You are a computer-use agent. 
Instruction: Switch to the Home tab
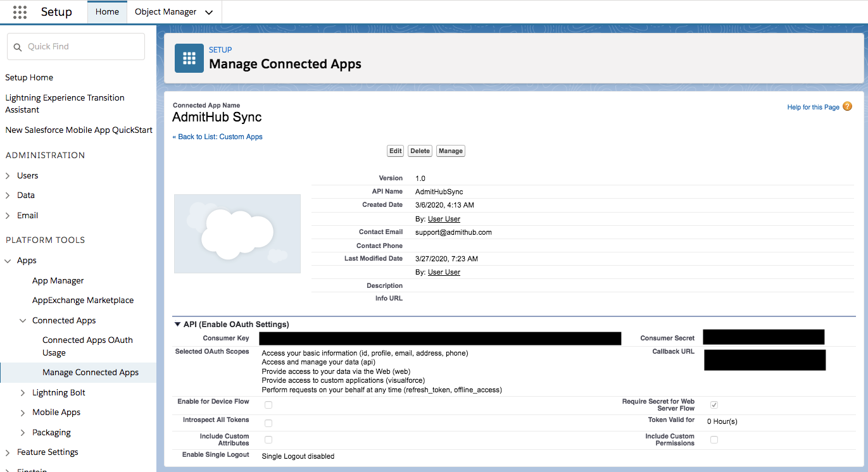107,12
